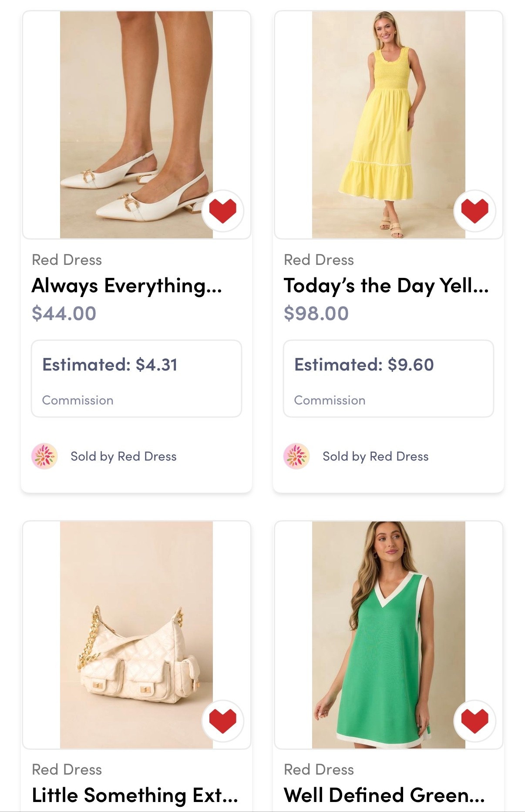Viewport: 525px width, 812px height.
Task: Toggle heart on yellow maxi dress
Action: click(x=475, y=211)
